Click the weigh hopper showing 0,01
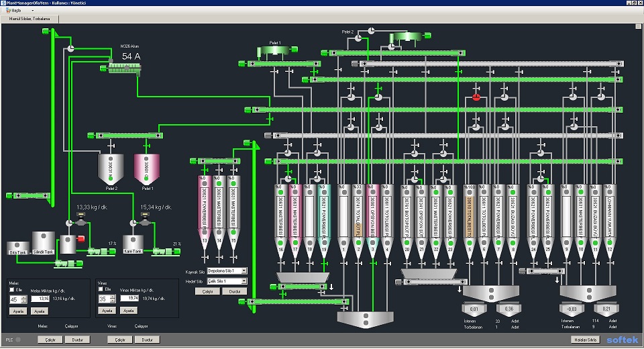This screenshot has height=349, width=644. [x=474, y=309]
